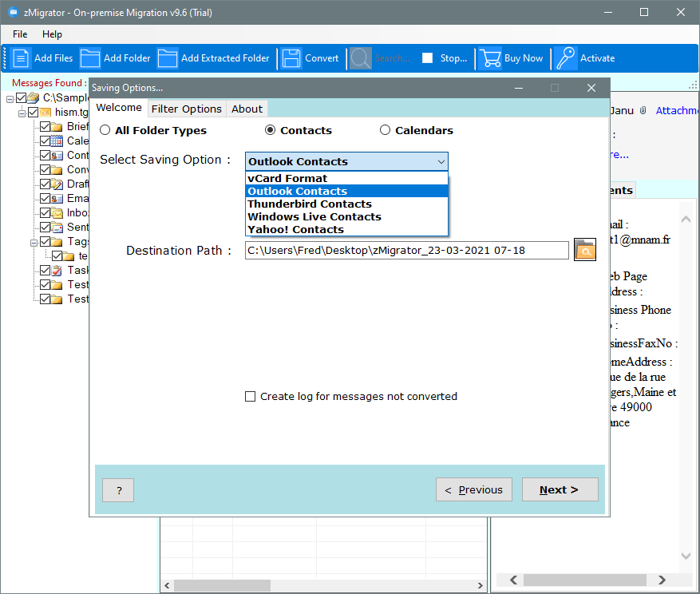Click the Tasks folder icon in tree
The width and height of the screenshot is (700, 594).
point(57,270)
